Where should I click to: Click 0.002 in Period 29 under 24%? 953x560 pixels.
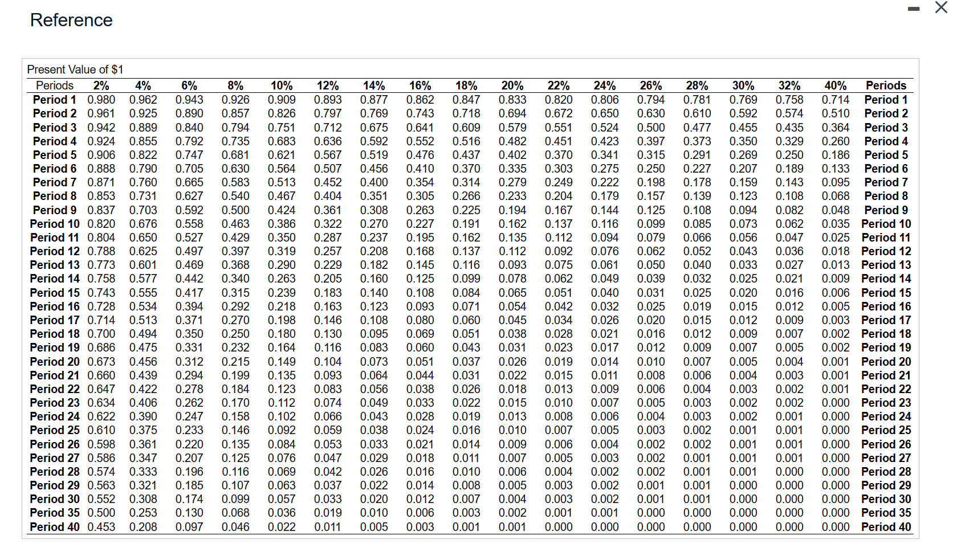click(605, 485)
